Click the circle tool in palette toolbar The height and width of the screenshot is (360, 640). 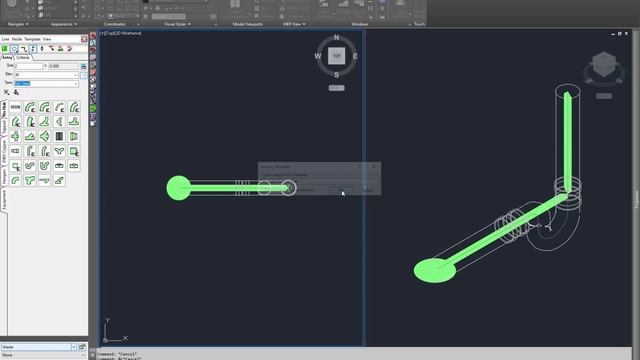point(14,49)
